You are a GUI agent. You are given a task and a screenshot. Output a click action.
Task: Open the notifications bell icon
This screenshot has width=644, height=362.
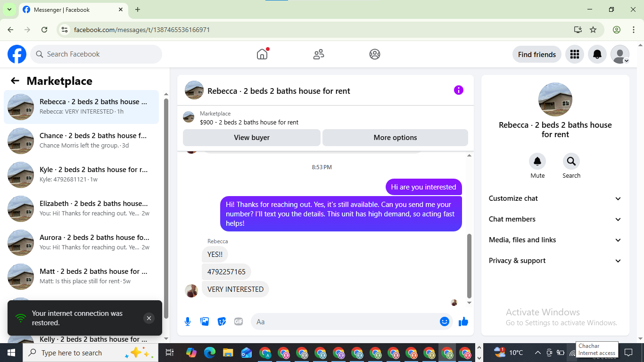pos(597,54)
